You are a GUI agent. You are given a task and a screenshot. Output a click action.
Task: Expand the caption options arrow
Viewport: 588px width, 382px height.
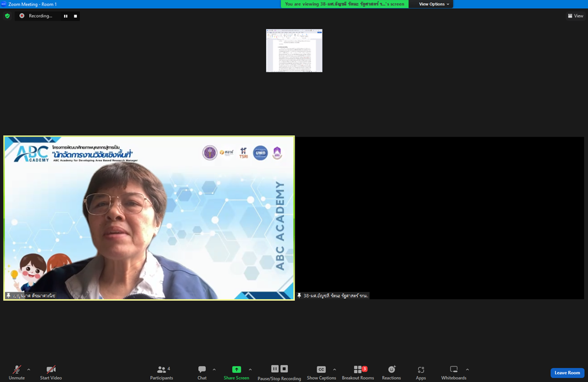coord(335,370)
